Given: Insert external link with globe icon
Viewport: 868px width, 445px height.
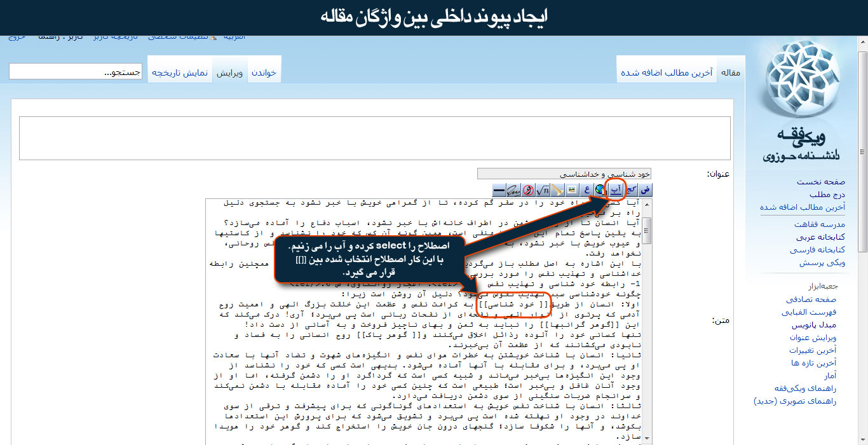Looking at the screenshot, I should [x=600, y=189].
